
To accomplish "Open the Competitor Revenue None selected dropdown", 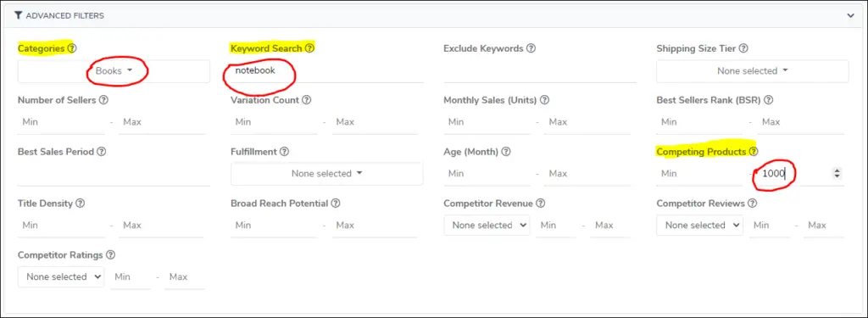I will 487,225.
